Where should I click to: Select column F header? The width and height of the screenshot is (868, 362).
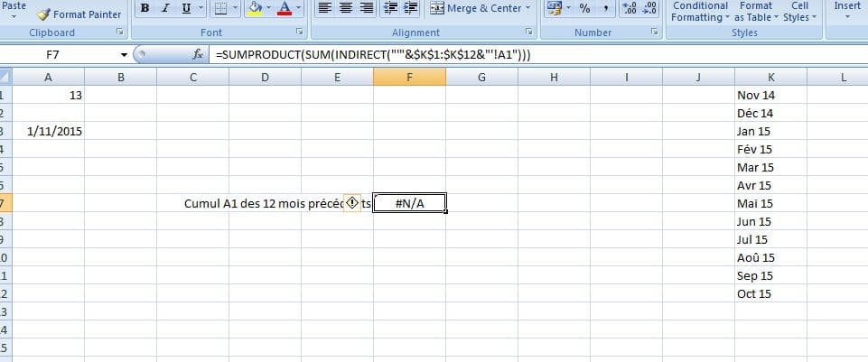(x=410, y=78)
